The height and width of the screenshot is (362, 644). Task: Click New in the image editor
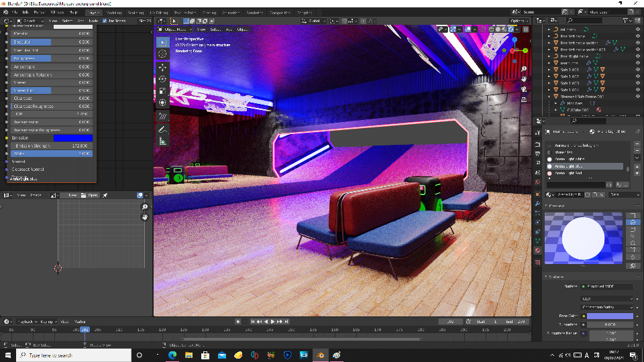click(x=72, y=195)
